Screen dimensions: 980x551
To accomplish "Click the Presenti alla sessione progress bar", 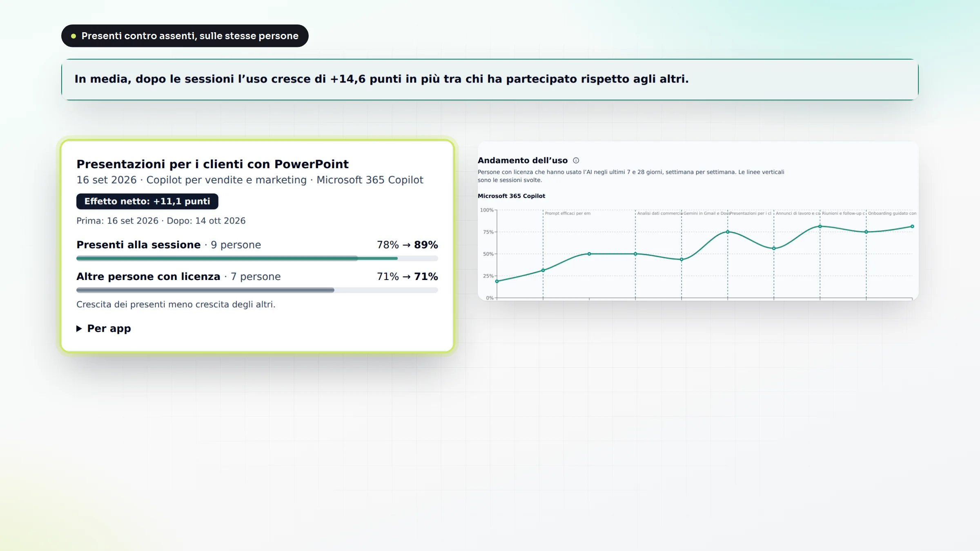I will tap(257, 258).
